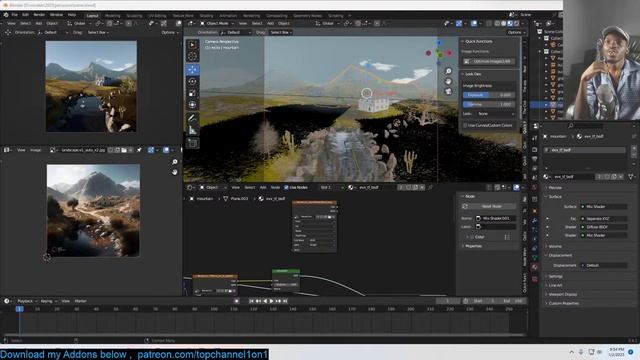Select the Transform tool in viewport toolbar

click(192, 105)
